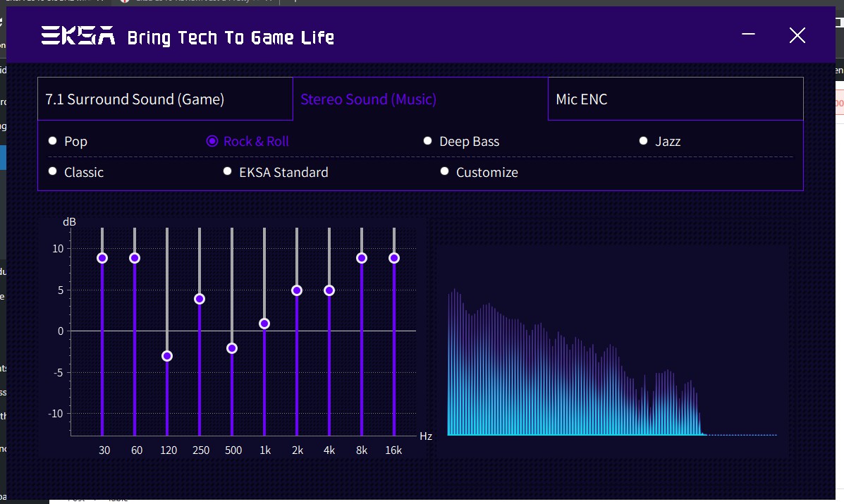Click the 4k frequency slider handle
844x504 pixels.
(329, 290)
